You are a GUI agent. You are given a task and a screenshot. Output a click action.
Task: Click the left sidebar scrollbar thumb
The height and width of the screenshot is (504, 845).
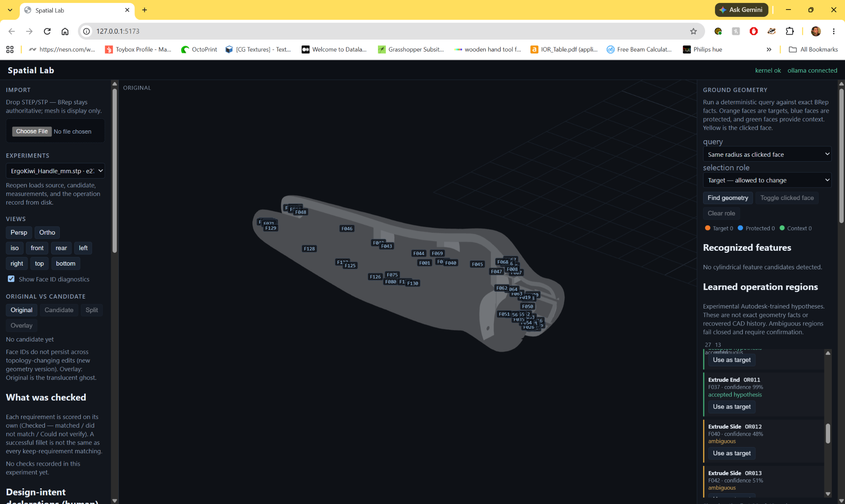(114, 170)
